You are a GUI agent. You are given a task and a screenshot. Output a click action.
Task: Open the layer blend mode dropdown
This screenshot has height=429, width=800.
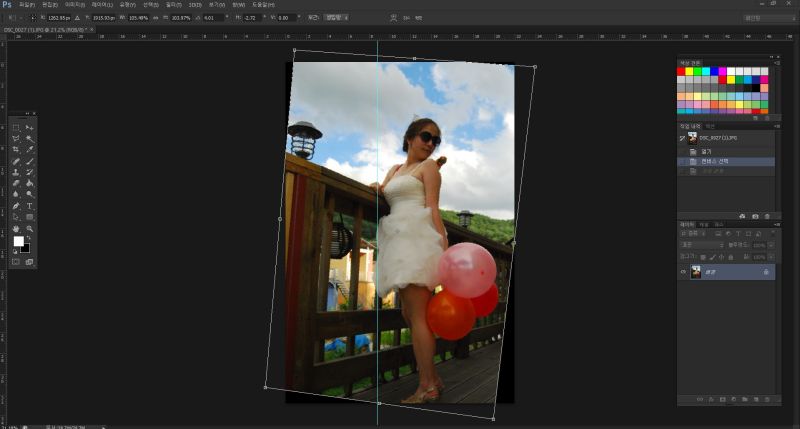(703, 245)
